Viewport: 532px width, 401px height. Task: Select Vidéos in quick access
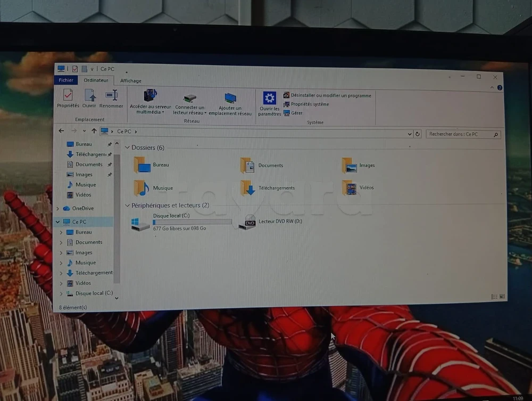tap(83, 195)
